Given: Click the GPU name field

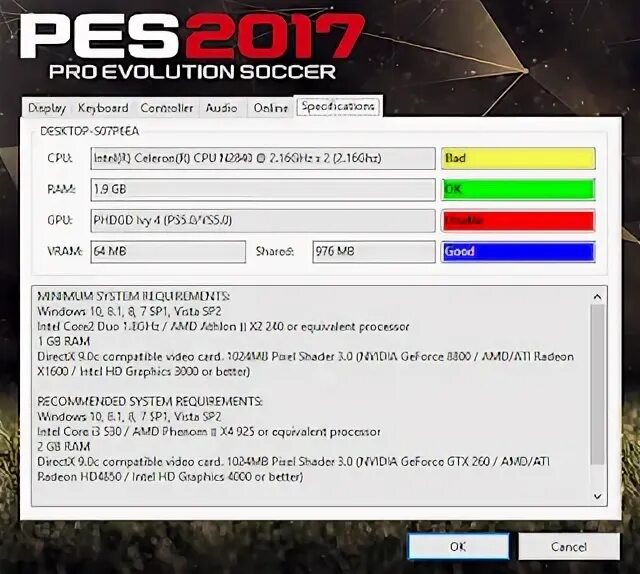Looking at the screenshot, I should tap(263, 220).
